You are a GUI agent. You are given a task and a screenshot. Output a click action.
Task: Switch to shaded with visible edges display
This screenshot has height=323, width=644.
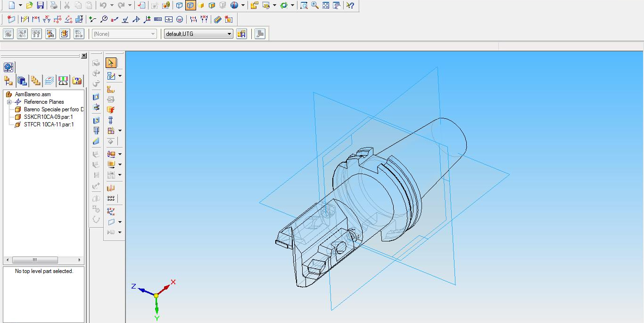(x=212, y=5)
